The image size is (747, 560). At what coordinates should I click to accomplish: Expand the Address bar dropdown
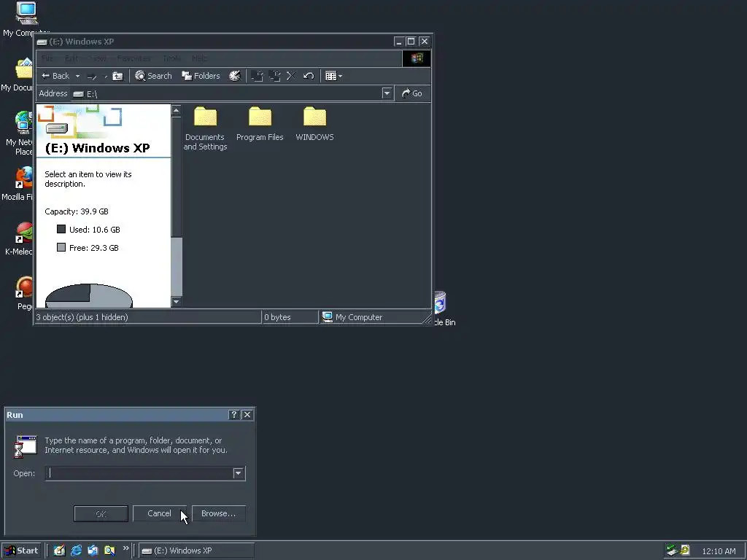click(x=387, y=93)
